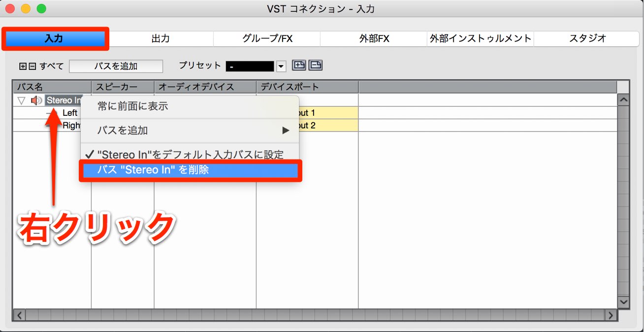Switch to the 外部インストゥルメント tab
644x332 pixels.
coord(481,38)
